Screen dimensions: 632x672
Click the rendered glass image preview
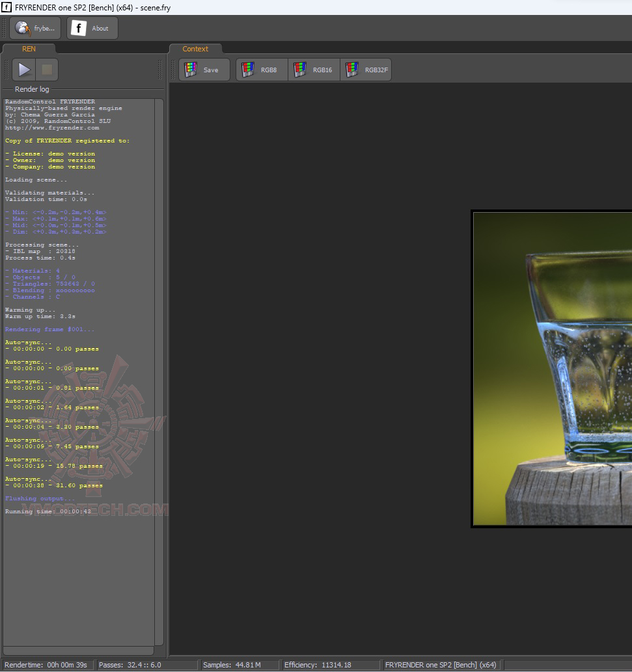tap(552, 369)
